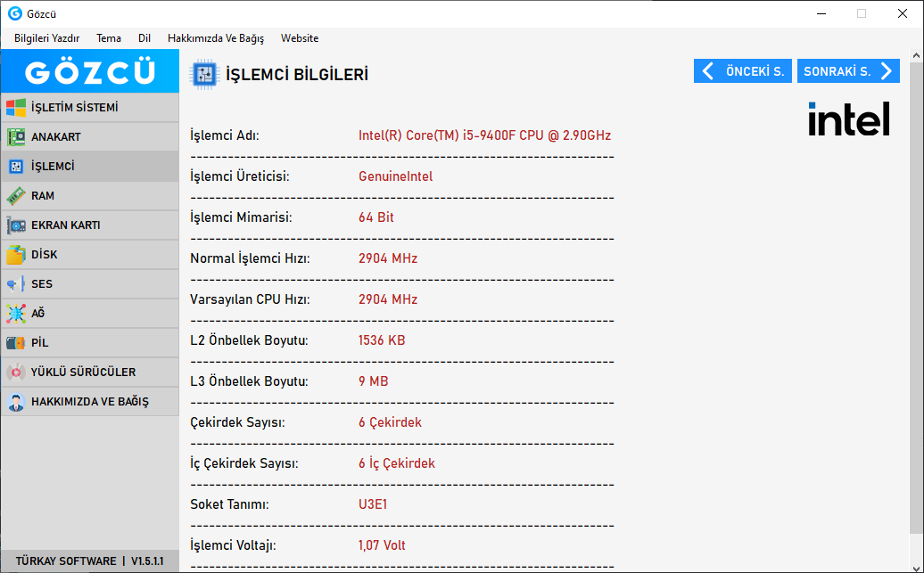Click the vertical scrollbar thumb
This screenshot has height=573, width=924.
click(916, 298)
